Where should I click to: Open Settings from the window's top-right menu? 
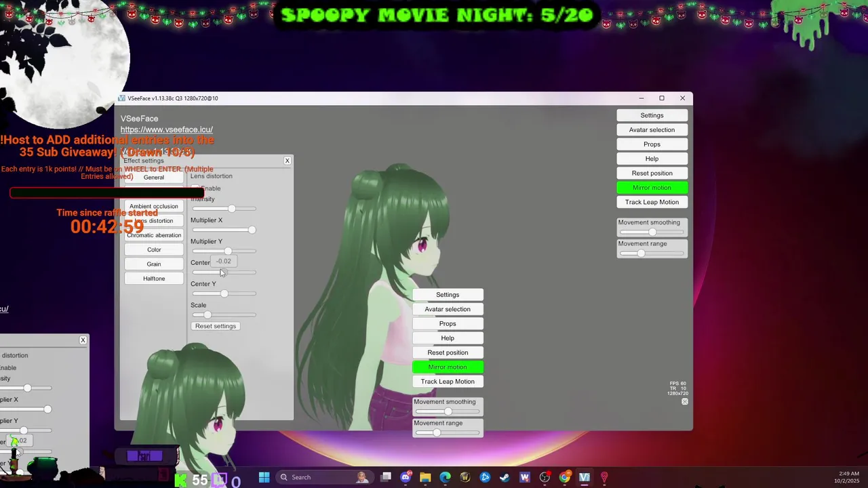click(652, 115)
